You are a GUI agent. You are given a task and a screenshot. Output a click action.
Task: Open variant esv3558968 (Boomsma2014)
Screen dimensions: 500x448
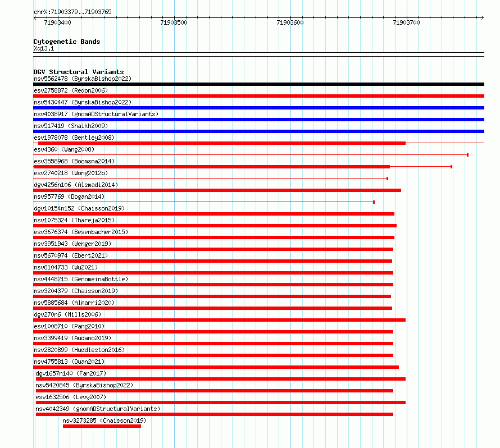pyautogui.click(x=74, y=161)
